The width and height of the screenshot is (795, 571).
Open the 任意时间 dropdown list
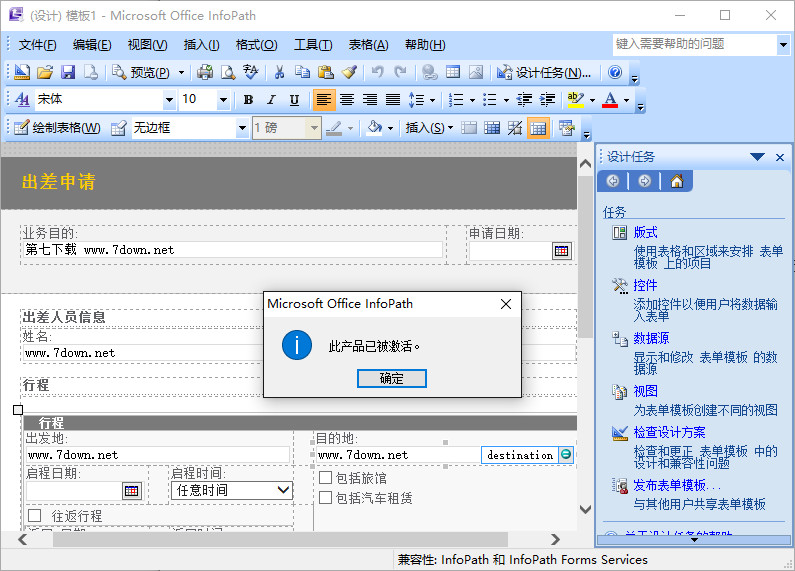tap(283, 490)
